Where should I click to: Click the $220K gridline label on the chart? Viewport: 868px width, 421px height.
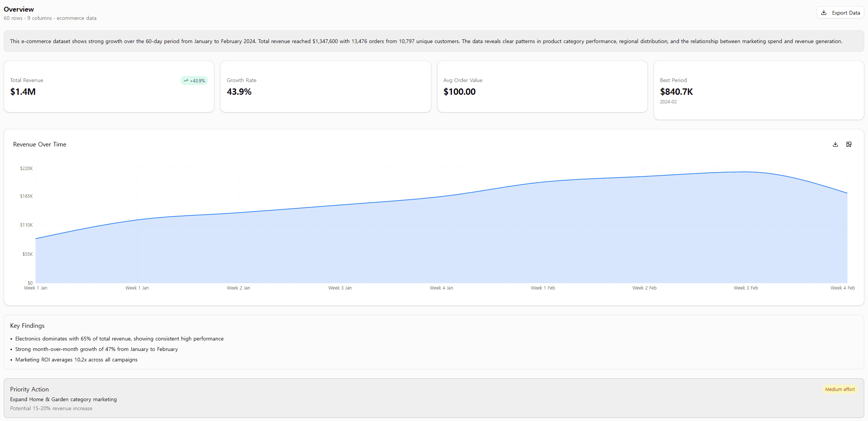[26, 168]
